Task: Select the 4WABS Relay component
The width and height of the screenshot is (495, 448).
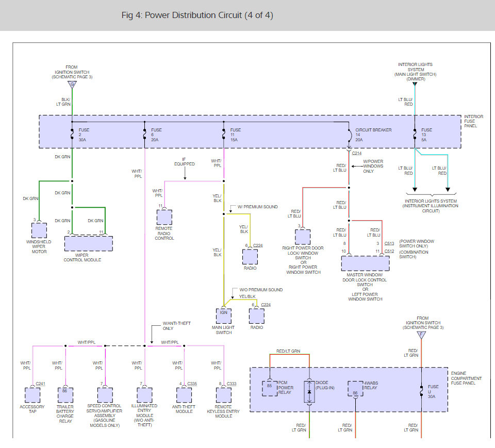Action: (355, 388)
